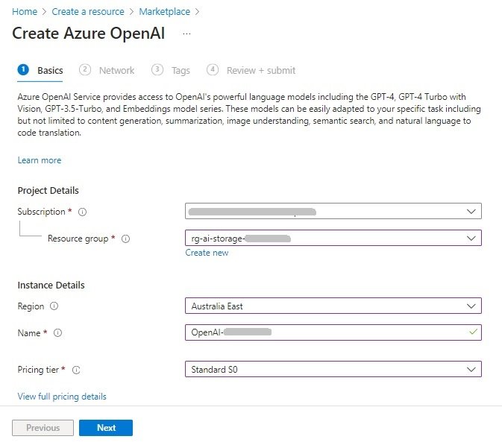502x448 pixels.
Task: Open View full pricing details link
Action: click(x=62, y=397)
